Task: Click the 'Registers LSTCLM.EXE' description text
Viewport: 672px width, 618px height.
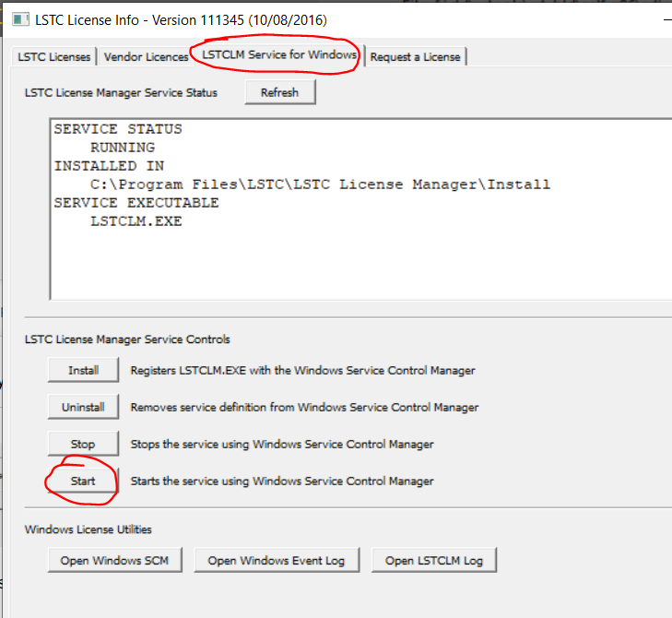Action: click(302, 370)
